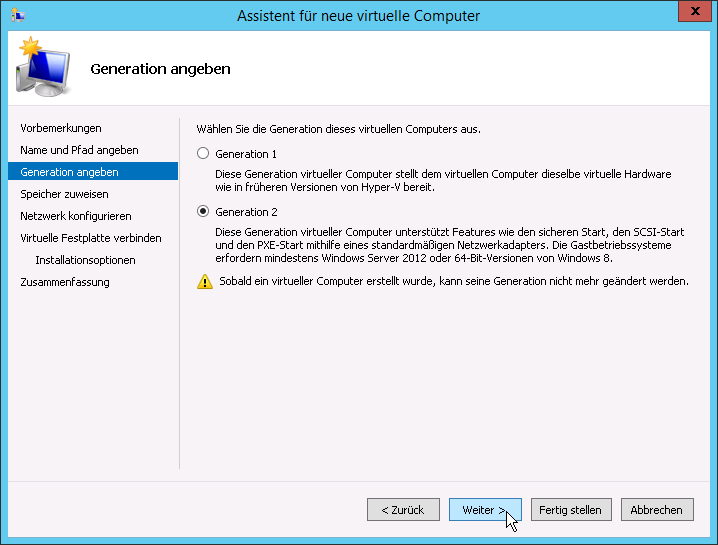Click the Abbrechen button
This screenshot has height=545, width=718.
coord(657,510)
